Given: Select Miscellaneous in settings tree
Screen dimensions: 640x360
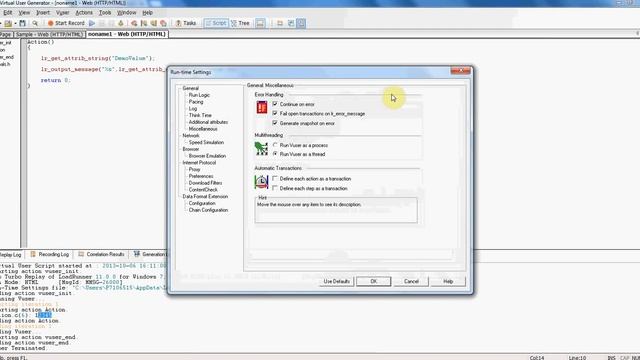Looking at the screenshot, I should (x=203, y=129).
